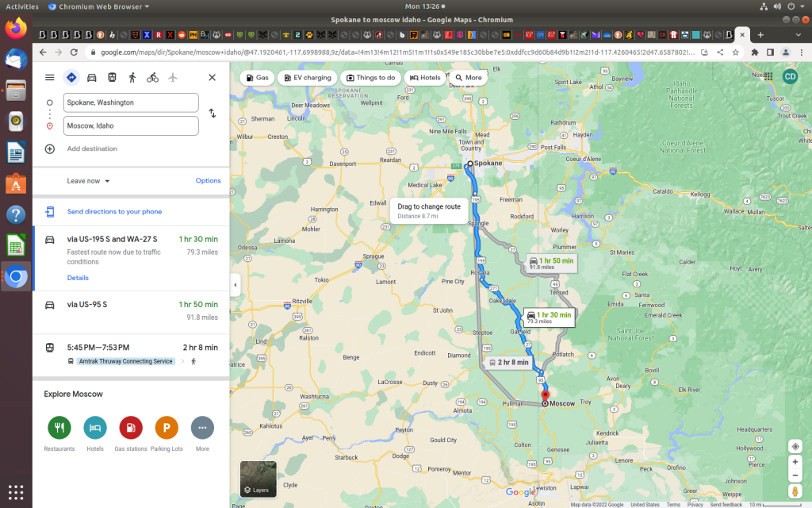812x508 pixels.
Task: Open the Google Maps hamburger menu
Action: coord(50,78)
